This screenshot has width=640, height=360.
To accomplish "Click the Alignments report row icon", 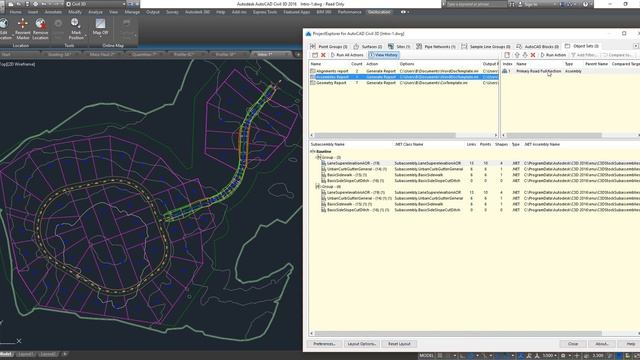I will coord(313,71).
